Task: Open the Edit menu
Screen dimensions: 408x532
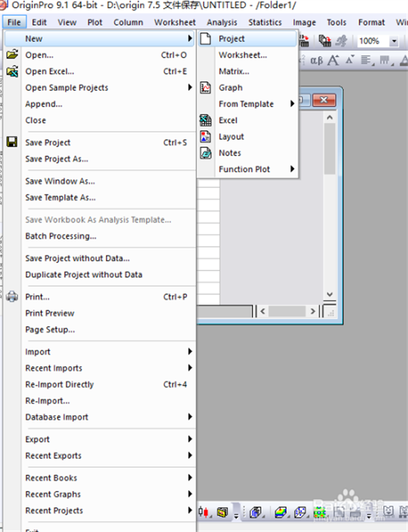Action: coord(39,22)
